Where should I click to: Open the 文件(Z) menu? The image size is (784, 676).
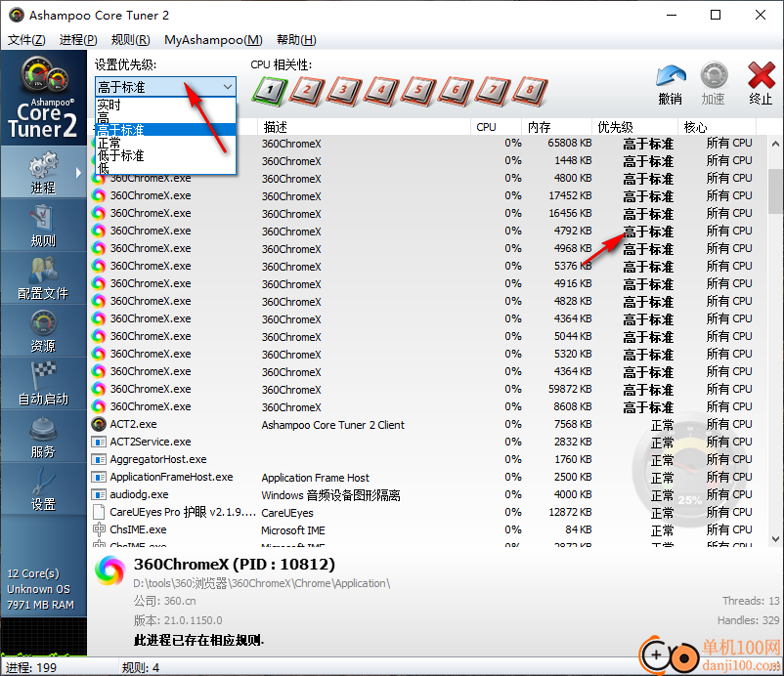26,40
